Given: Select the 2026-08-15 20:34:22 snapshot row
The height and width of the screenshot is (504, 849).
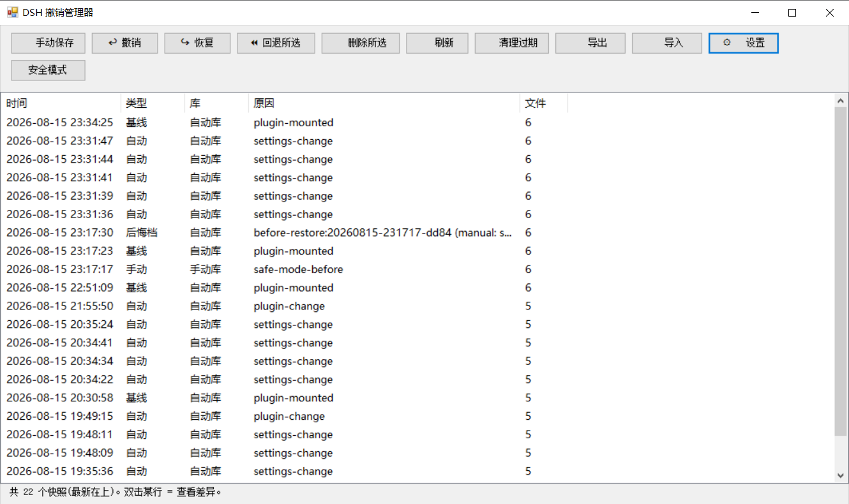Looking at the screenshot, I should pos(285,380).
